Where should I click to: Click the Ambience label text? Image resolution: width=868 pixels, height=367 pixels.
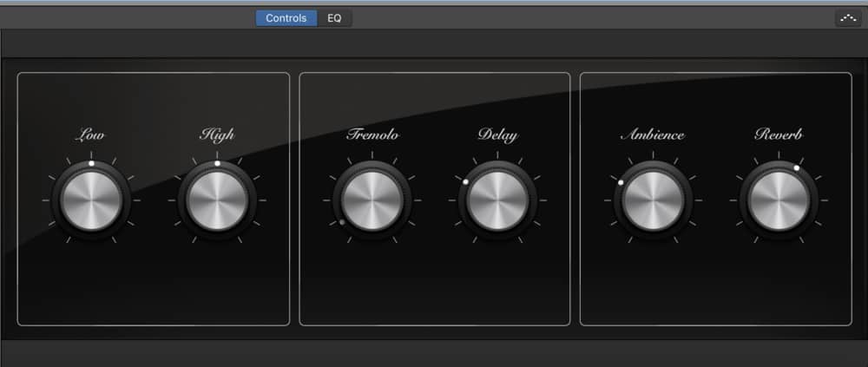pos(653,134)
